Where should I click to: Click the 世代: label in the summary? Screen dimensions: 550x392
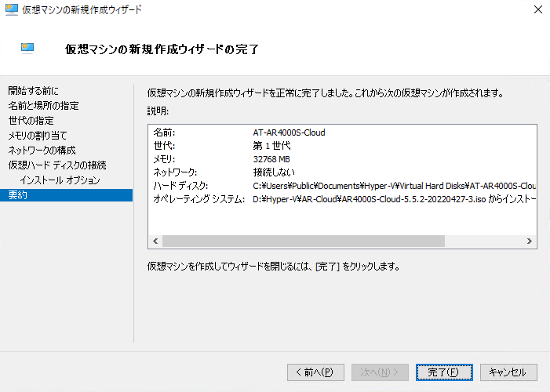(x=164, y=146)
